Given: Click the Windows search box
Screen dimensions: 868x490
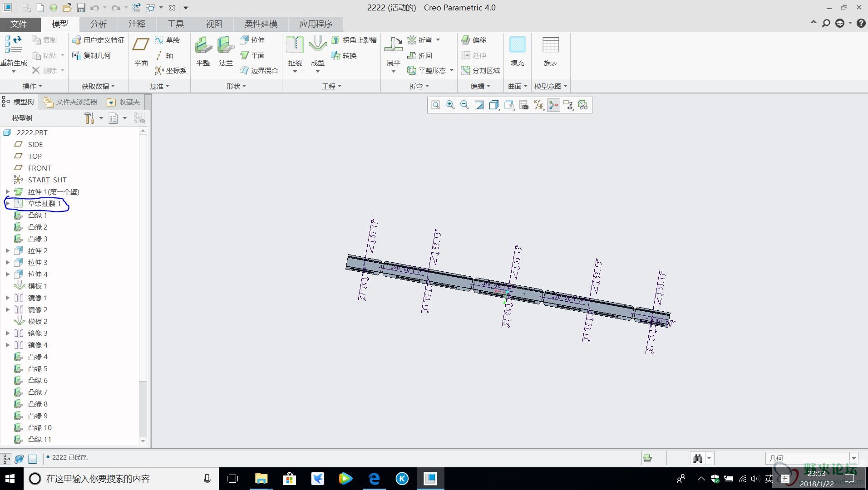Looking at the screenshot, I should 120,479.
